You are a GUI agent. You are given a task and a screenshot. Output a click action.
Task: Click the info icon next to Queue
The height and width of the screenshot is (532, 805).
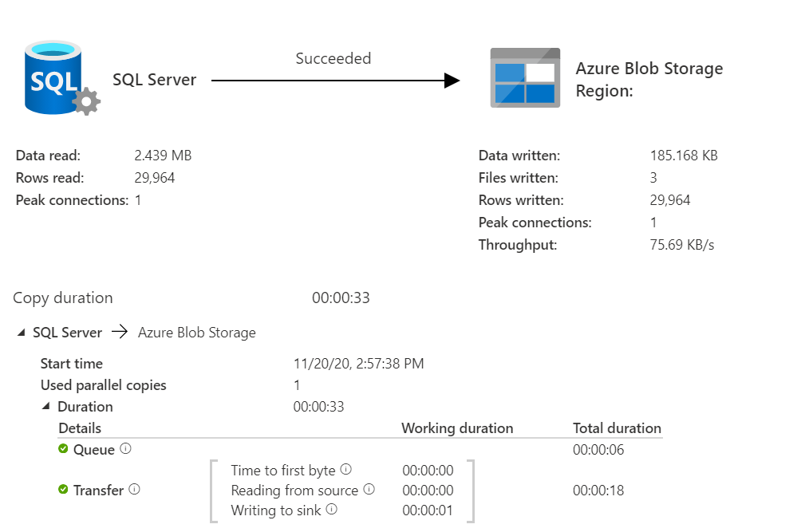(x=126, y=449)
